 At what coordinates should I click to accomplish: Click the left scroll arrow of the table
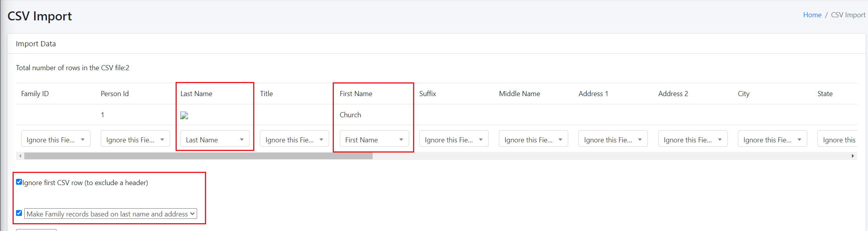[x=20, y=156]
